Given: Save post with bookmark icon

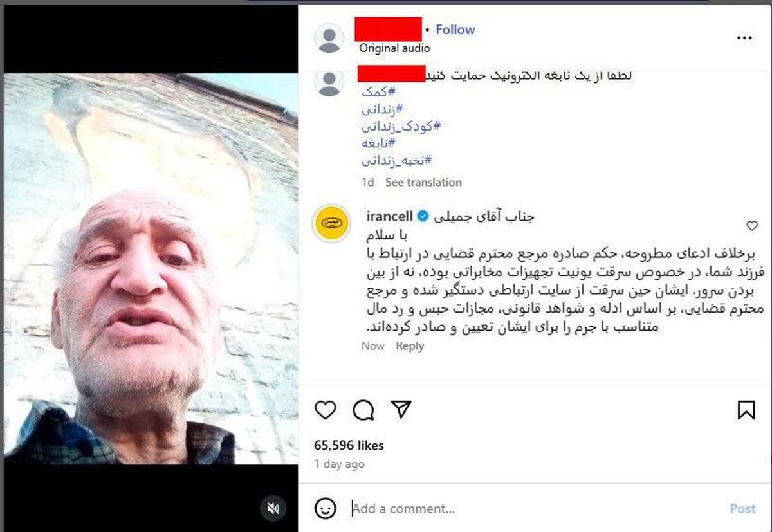Looking at the screenshot, I should tap(746, 410).
